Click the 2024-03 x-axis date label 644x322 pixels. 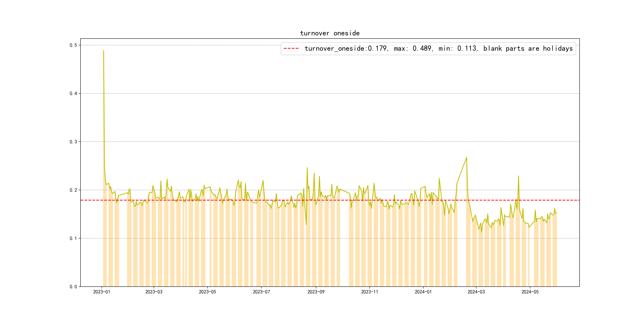point(476,292)
